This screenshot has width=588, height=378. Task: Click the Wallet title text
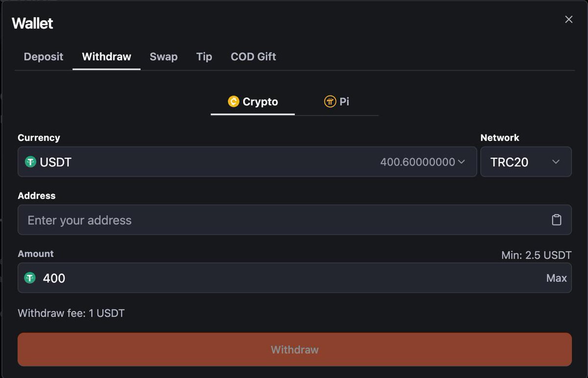tap(32, 23)
